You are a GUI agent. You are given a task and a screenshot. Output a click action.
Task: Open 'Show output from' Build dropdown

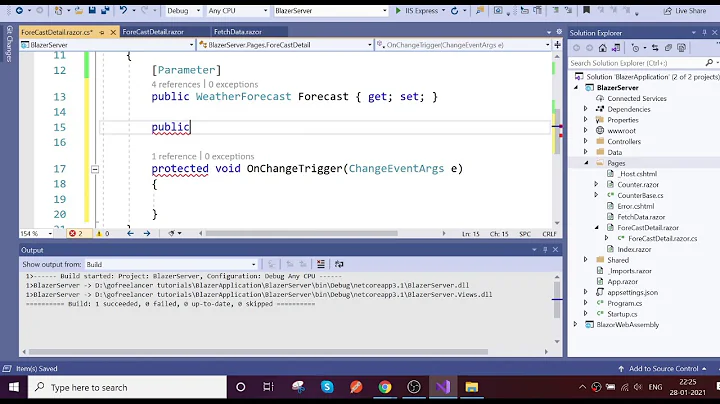pyautogui.click(x=170, y=264)
